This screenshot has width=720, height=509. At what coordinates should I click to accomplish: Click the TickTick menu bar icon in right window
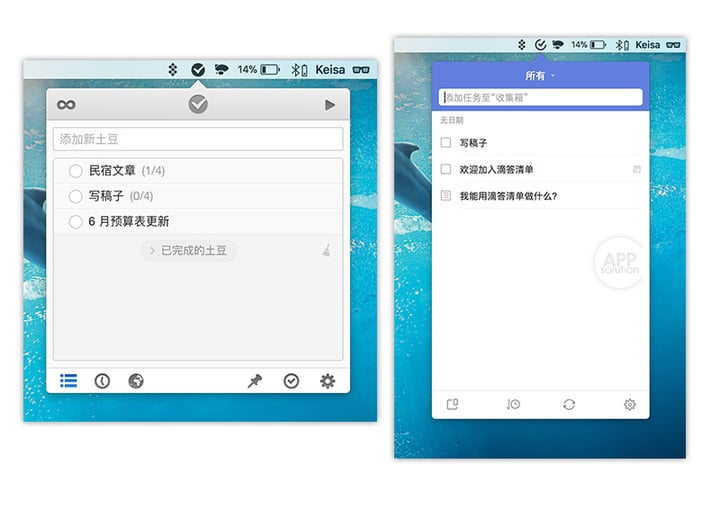(540, 45)
